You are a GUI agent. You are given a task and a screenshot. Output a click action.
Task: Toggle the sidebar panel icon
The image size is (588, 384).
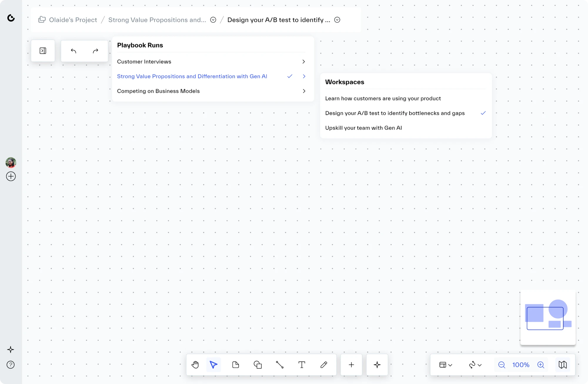pyautogui.click(x=43, y=51)
